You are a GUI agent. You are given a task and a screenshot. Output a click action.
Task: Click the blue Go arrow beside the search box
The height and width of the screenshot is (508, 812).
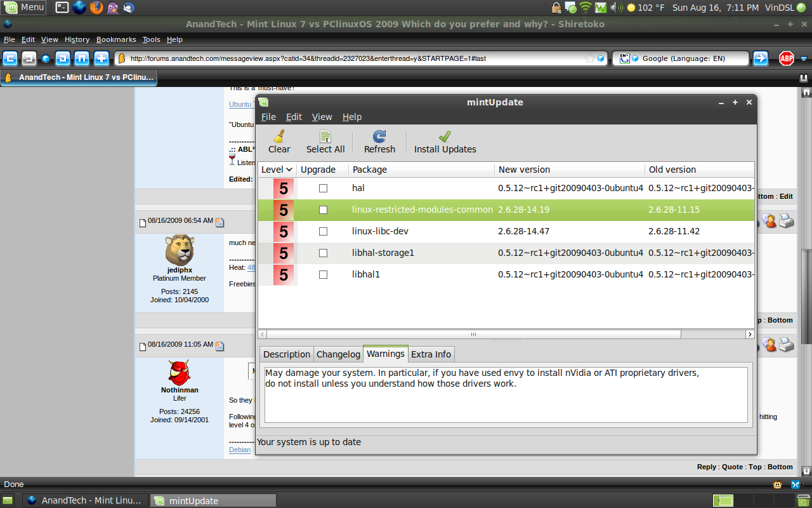coord(761,58)
